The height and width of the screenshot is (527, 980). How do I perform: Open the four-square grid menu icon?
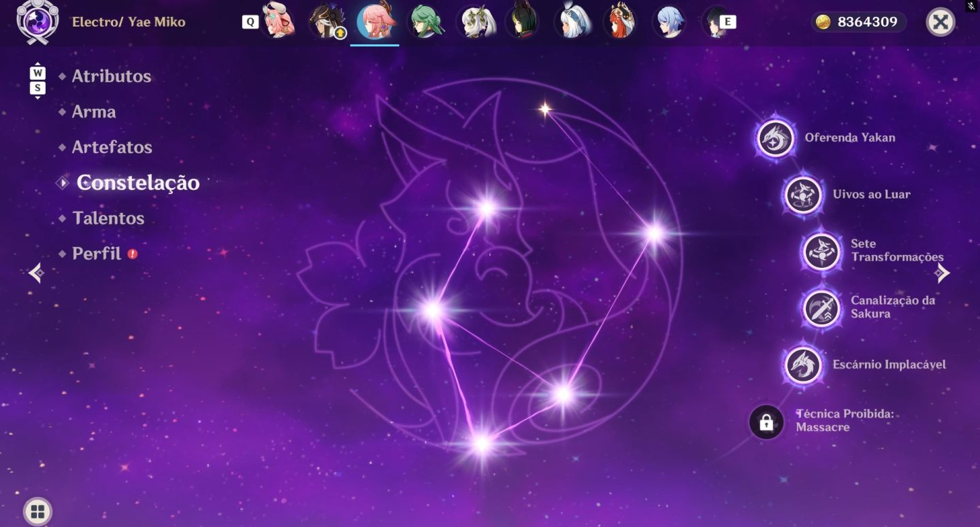click(x=37, y=511)
